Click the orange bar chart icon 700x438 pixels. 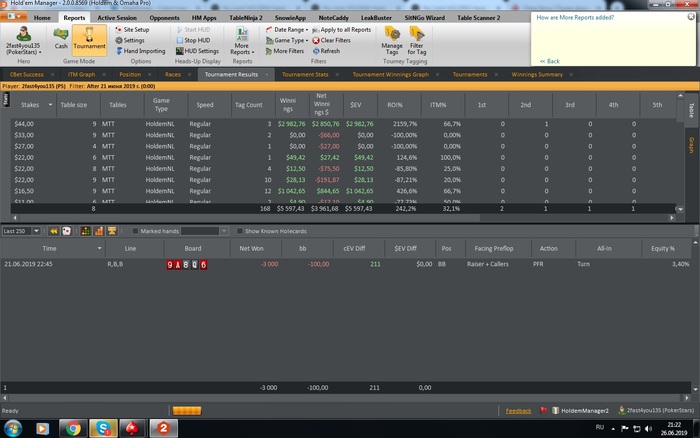(99, 231)
